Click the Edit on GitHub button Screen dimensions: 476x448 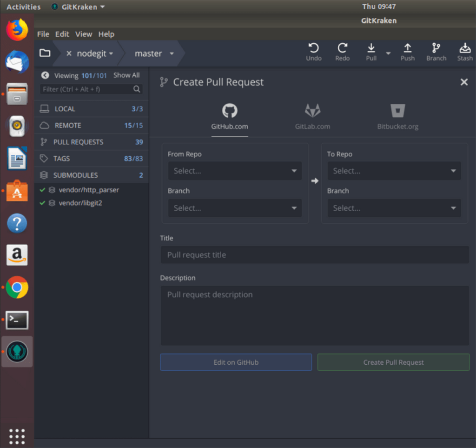(x=236, y=362)
